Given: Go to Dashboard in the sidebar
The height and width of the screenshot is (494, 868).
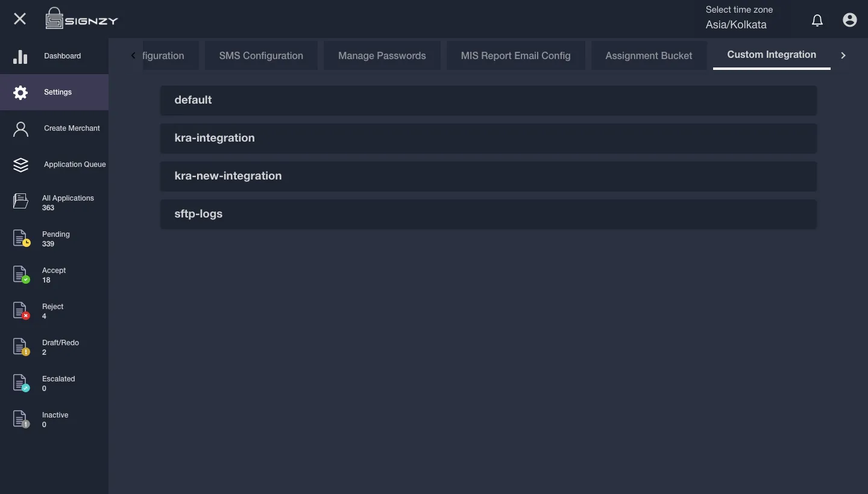Looking at the screenshot, I should [62, 56].
